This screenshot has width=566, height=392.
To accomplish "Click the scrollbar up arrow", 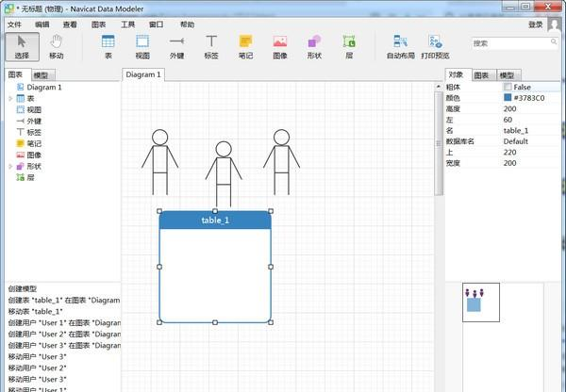I will click(x=439, y=87).
